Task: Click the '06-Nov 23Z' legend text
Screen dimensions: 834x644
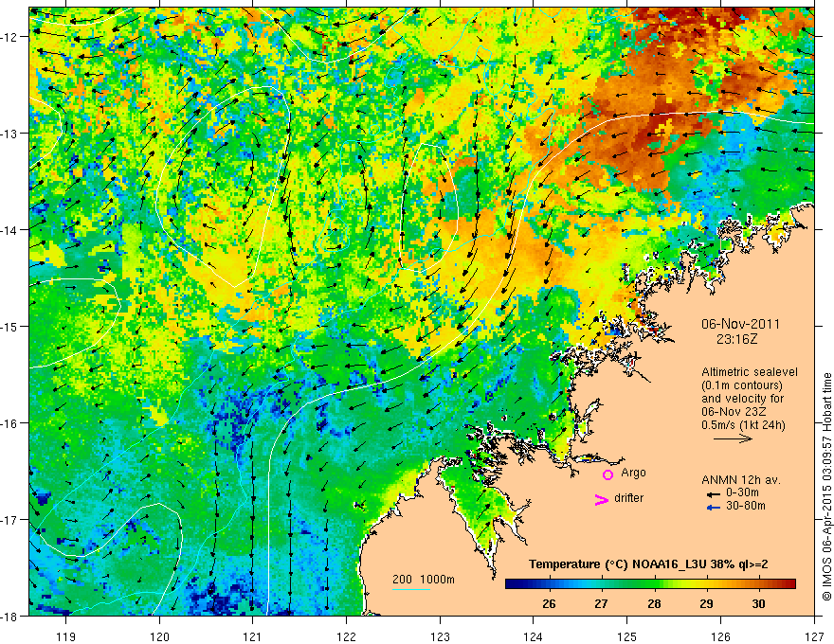Action: tap(734, 412)
